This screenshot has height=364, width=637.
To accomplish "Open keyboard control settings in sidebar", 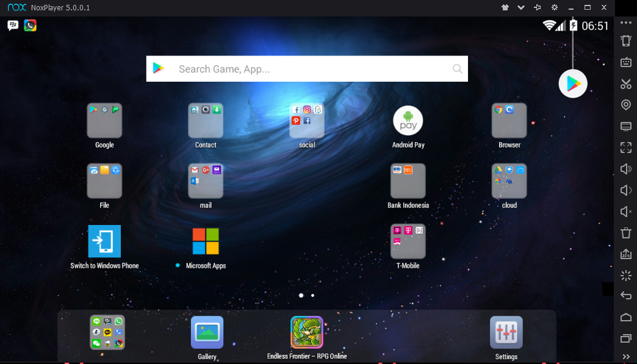I will (626, 62).
